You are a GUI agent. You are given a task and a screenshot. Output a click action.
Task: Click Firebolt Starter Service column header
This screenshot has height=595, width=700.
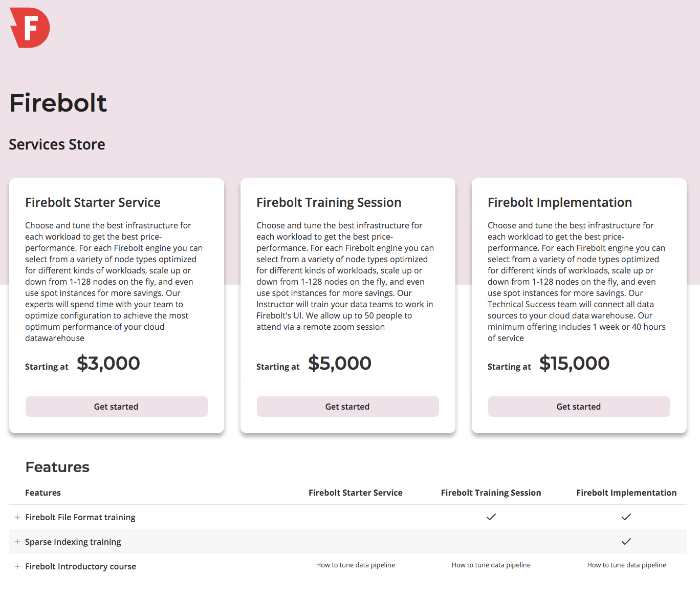(355, 493)
